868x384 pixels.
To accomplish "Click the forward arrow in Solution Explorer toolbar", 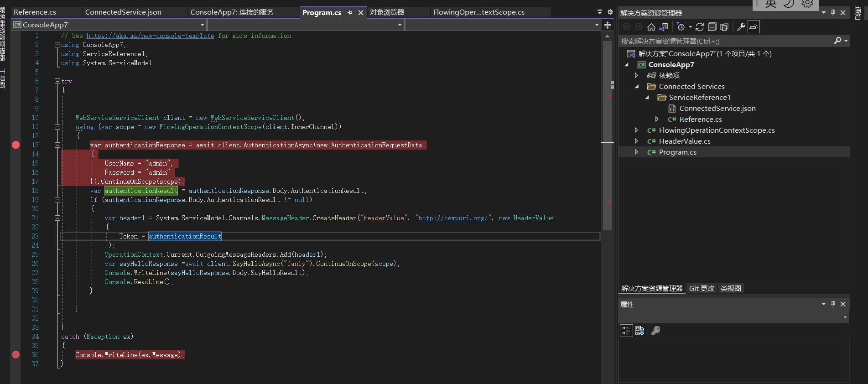I will 639,27.
